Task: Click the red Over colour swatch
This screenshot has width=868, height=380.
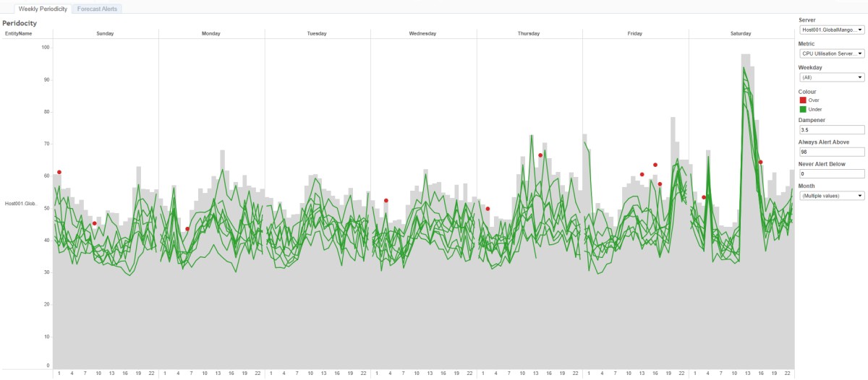Action: coord(802,100)
